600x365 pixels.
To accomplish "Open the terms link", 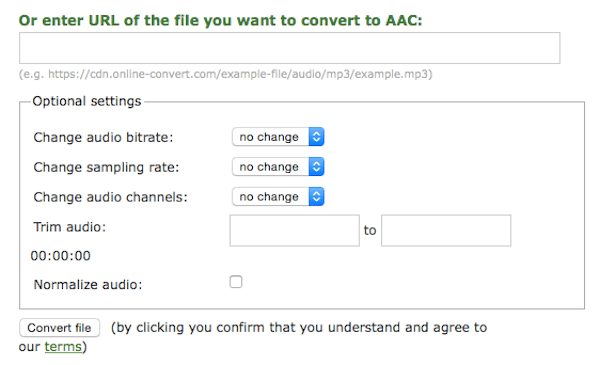I will point(63,347).
